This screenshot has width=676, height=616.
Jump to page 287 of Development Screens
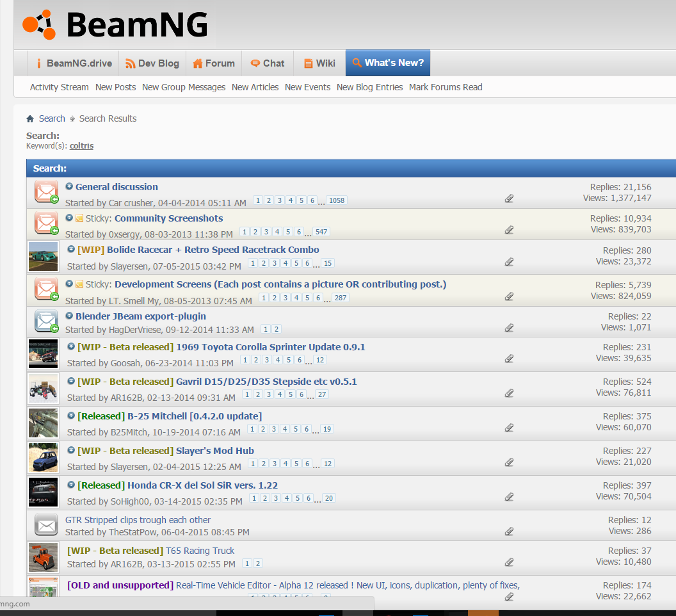[341, 298]
